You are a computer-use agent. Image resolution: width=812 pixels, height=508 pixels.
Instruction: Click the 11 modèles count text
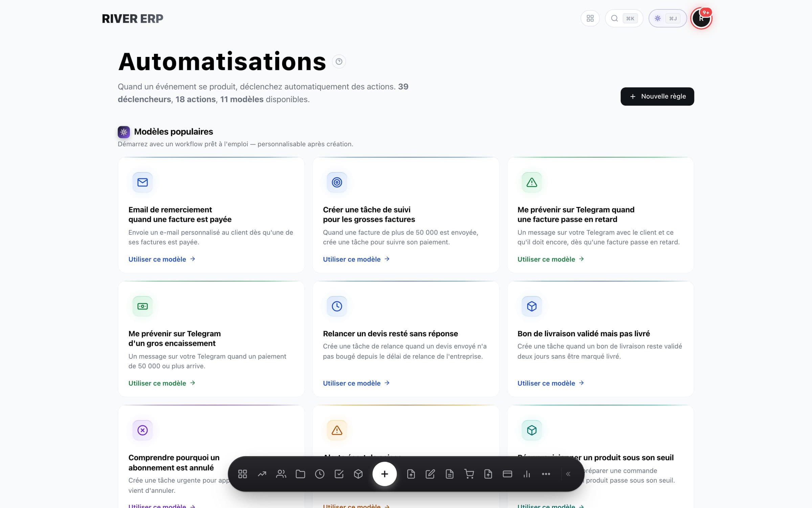coord(242,99)
